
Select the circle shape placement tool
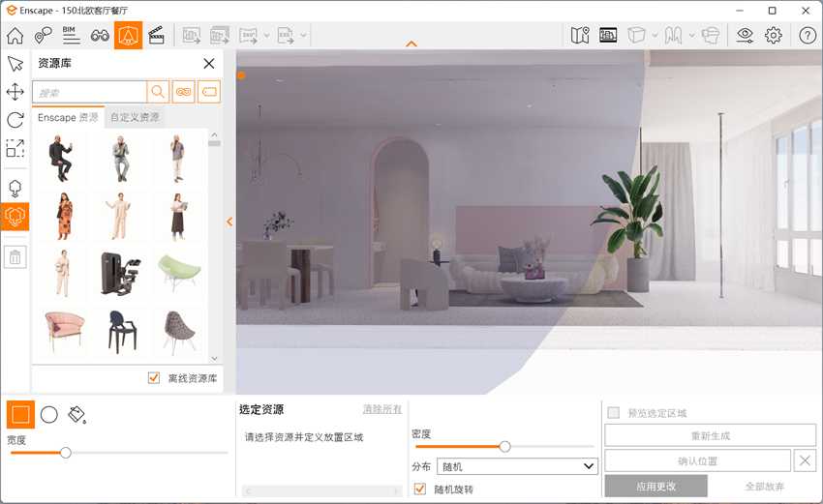pyautogui.click(x=48, y=415)
